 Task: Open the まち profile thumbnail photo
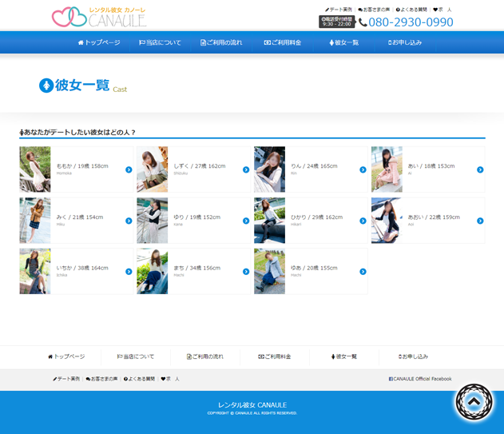click(152, 272)
